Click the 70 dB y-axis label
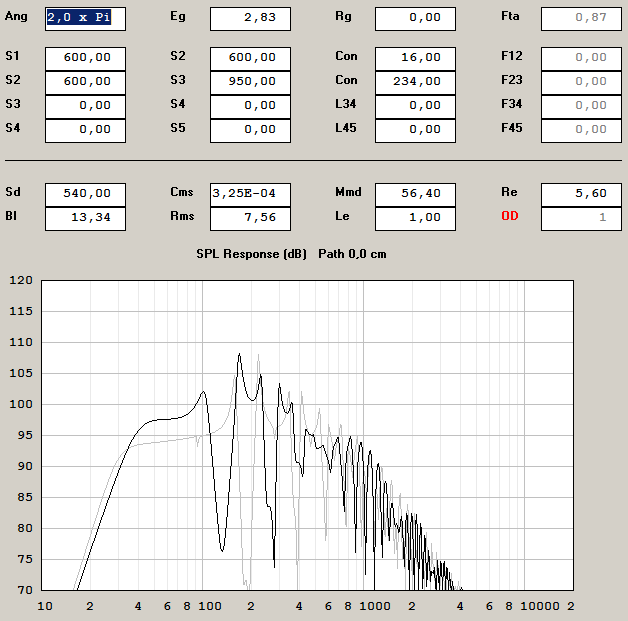 [x=24, y=590]
